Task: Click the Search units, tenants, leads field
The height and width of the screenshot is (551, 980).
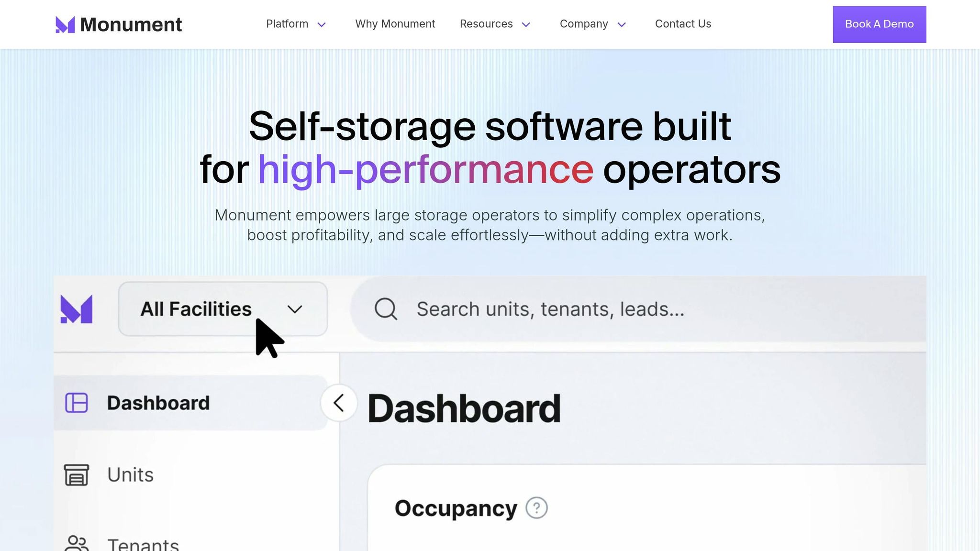Action: tap(639, 309)
